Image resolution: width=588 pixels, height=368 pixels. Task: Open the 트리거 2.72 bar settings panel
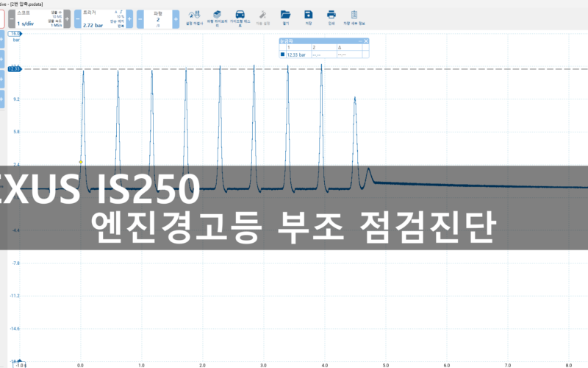(x=99, y=18)
